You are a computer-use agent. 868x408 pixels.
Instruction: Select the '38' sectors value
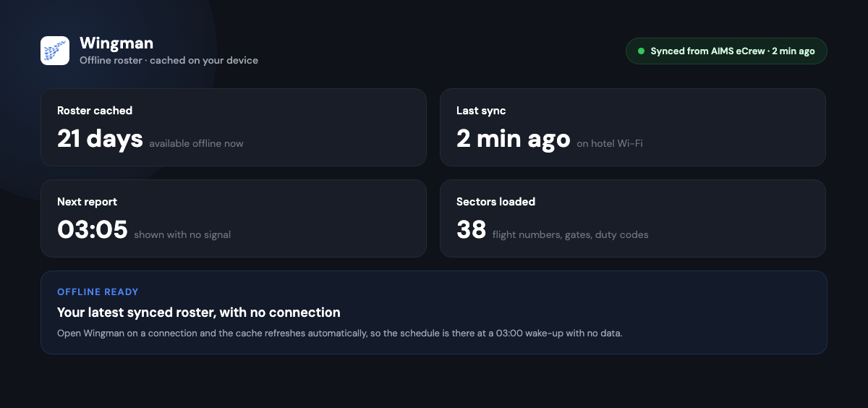(472, 229)
